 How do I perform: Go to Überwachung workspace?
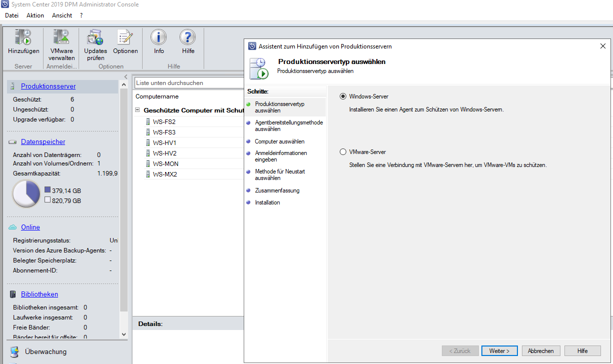pyautogui.click(x=46, y=352)
